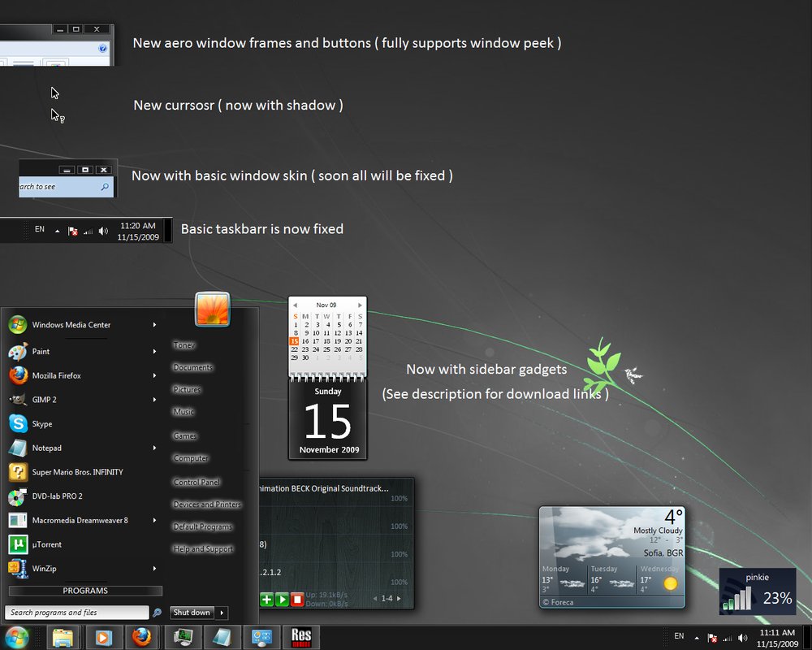812x650 pixels.
Task: Click the user account picture atop Start menu
Action: click(212, 310)
